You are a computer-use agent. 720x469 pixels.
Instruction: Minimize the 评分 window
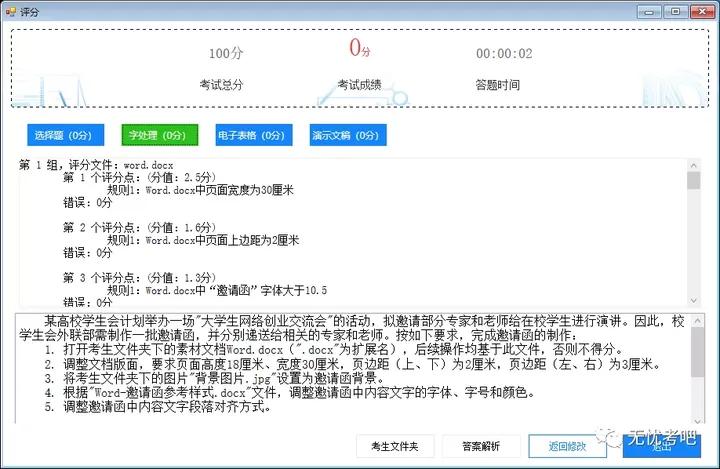[649, 11]
